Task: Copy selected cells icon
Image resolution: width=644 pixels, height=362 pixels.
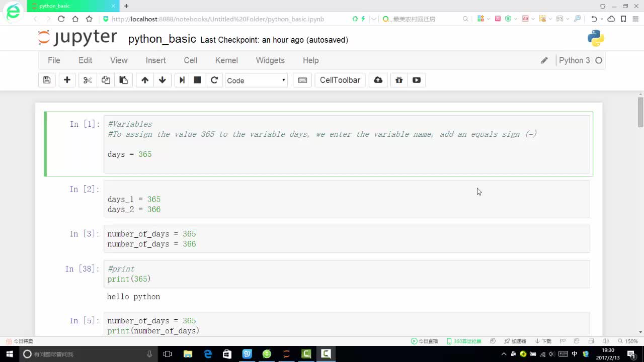Action: (106, 80)
